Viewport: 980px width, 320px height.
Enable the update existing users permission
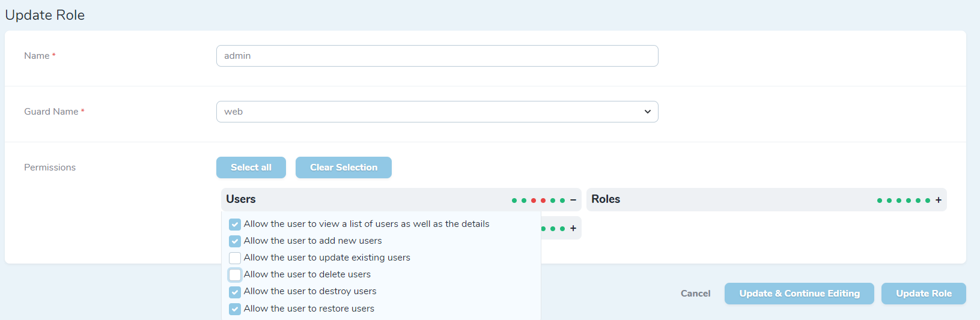point(235,258)
